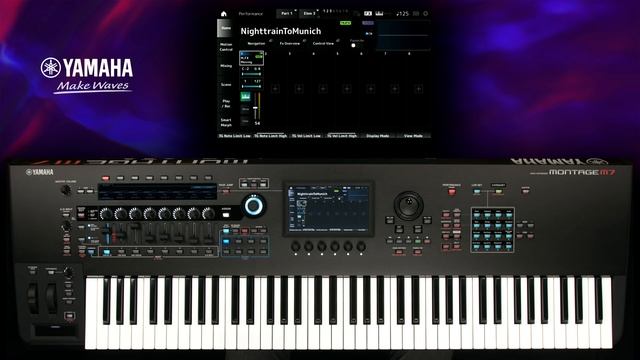Click the large data dial on the keyboard
This screenshot has width=640, height=360.
pos(408,205)
